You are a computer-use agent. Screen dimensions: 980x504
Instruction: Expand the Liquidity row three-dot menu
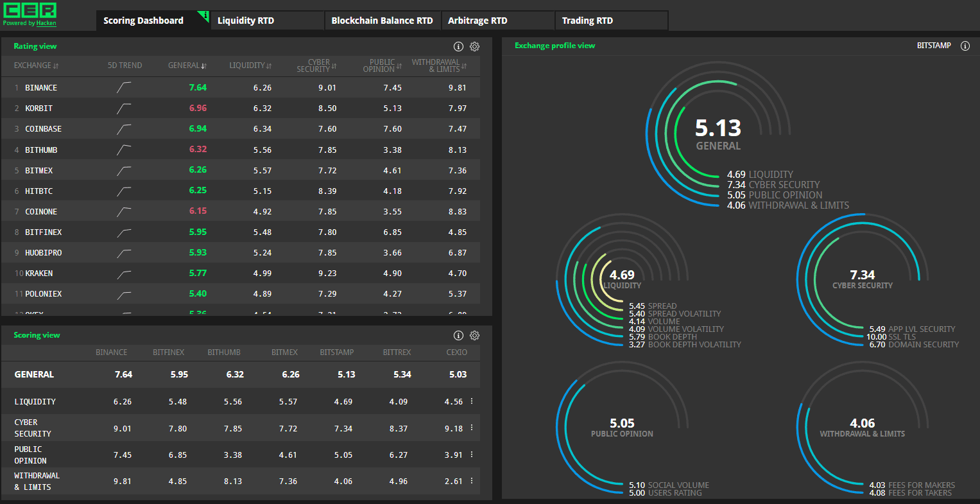point(472,401)
